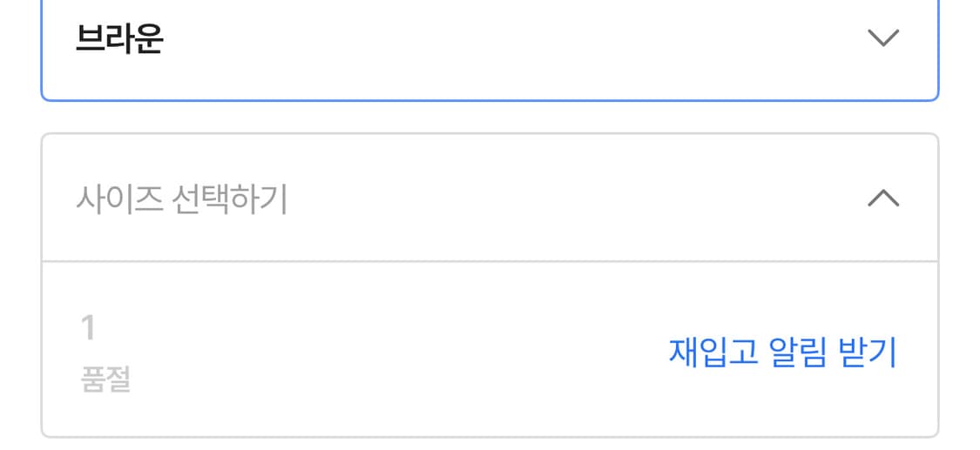The image size is (980, 450).
Task: Expand the color options list arrow
Action: (x=882, y=38)
